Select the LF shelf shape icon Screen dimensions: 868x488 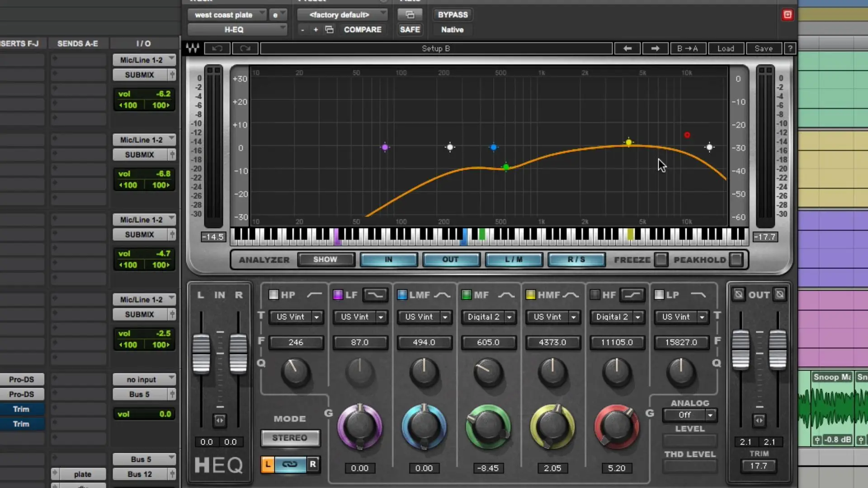pos(375,295)
